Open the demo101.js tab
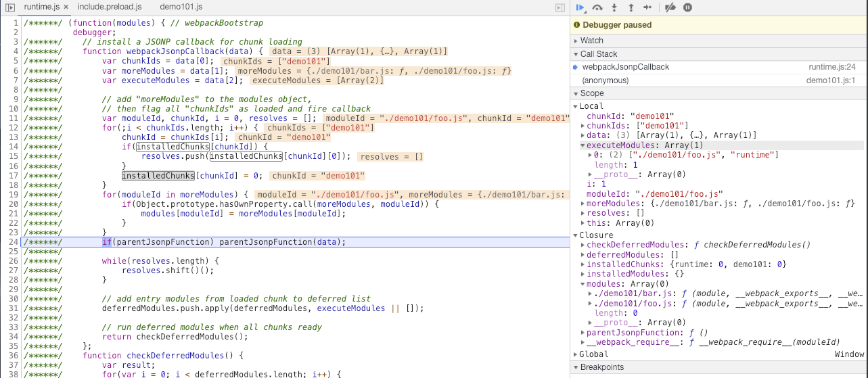868x378 pixels. coord(181,7)
